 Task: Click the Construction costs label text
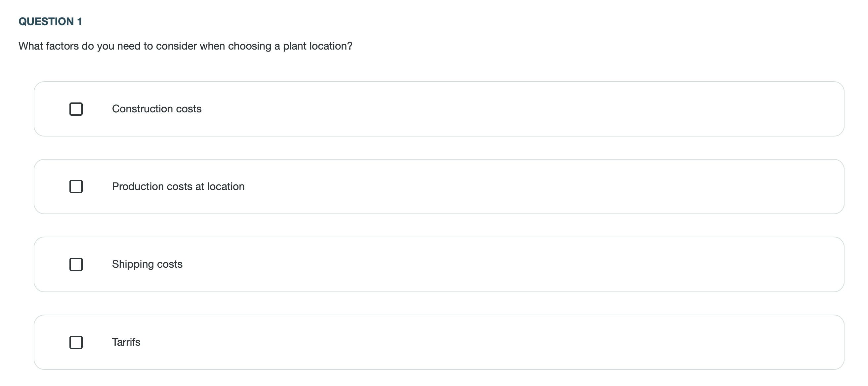[157, 108]
